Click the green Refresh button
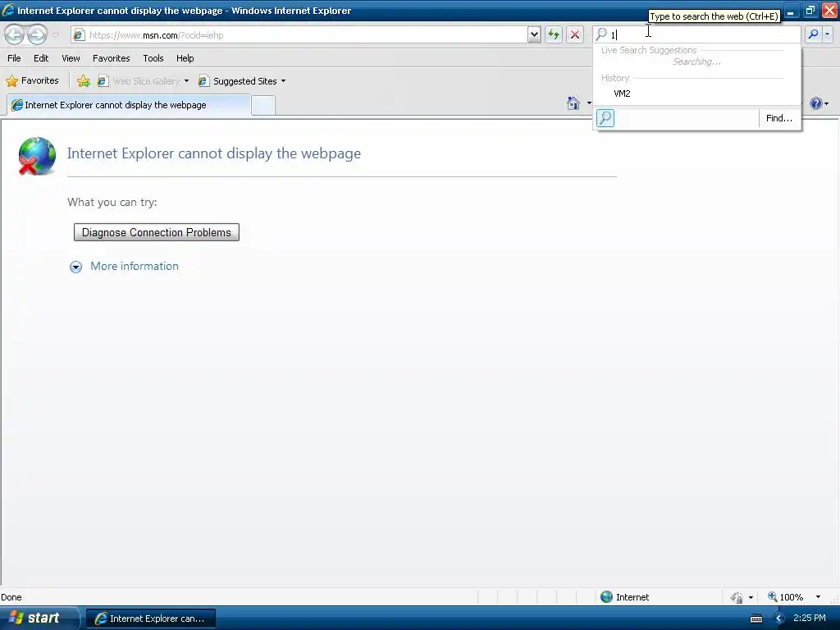 coord(554,35)
